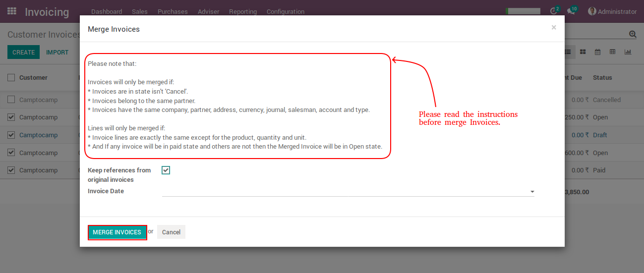Close the Merge Invoices dialog
This screenshot has height=273, width=644.
[554, 28]
